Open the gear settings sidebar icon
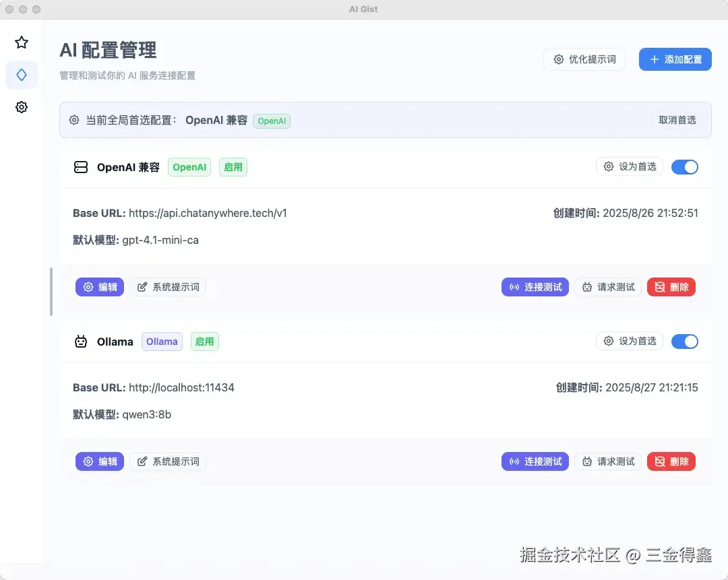 point(22,107)
